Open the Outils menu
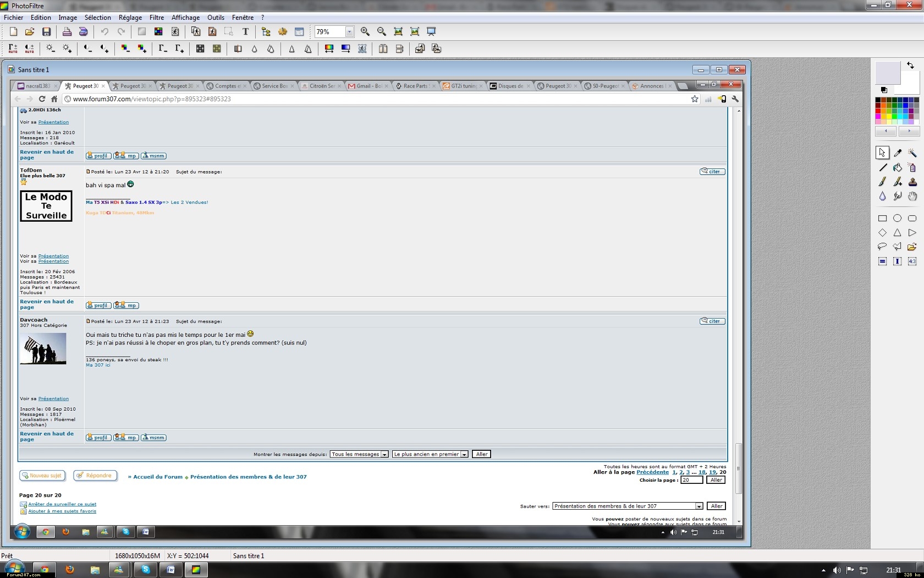This screenshot has height=578, width=924. point(216,18)
